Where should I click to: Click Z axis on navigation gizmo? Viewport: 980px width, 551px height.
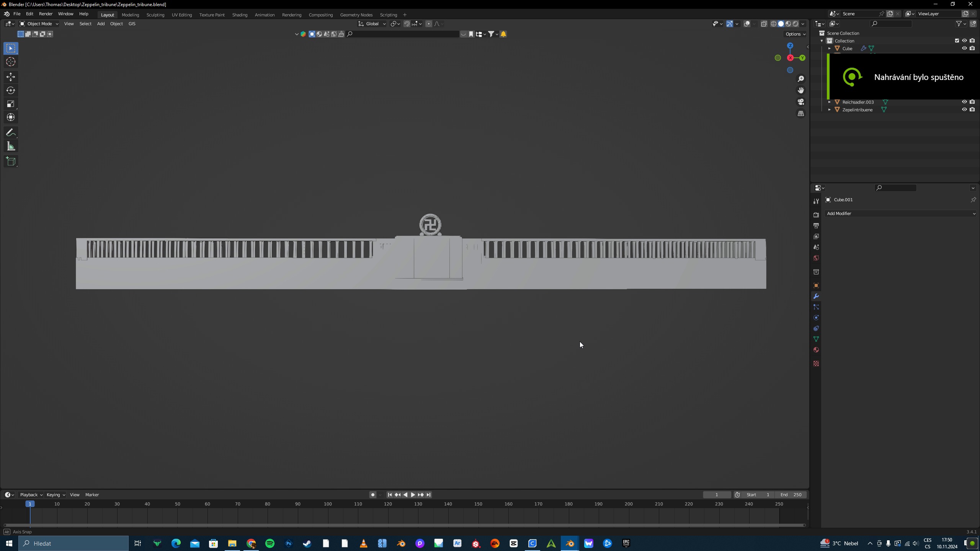tap(790, 46)
